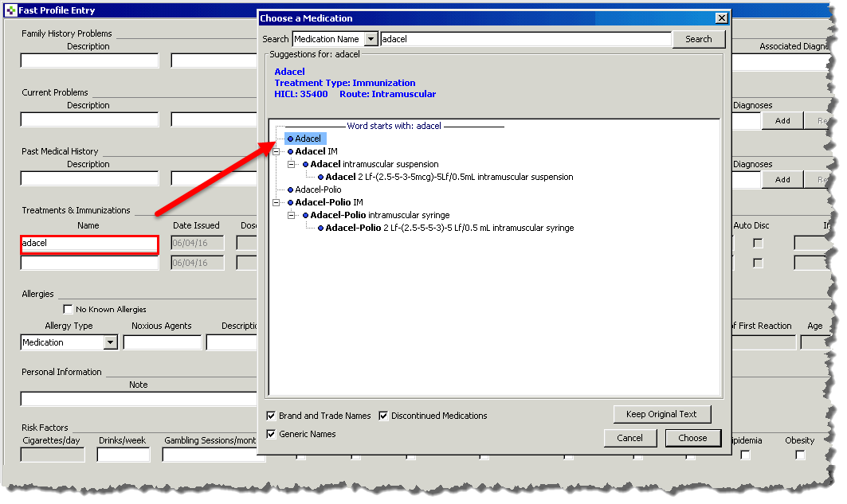Image resolution: width=847 pixels, height=504 pixels.
Task: Select Adacel intramuscular suspension entry
Action: 374,164
